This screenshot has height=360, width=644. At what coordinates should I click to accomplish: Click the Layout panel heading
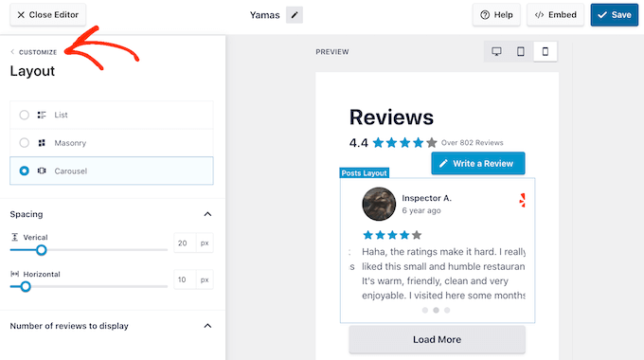(x=32, y=71)
